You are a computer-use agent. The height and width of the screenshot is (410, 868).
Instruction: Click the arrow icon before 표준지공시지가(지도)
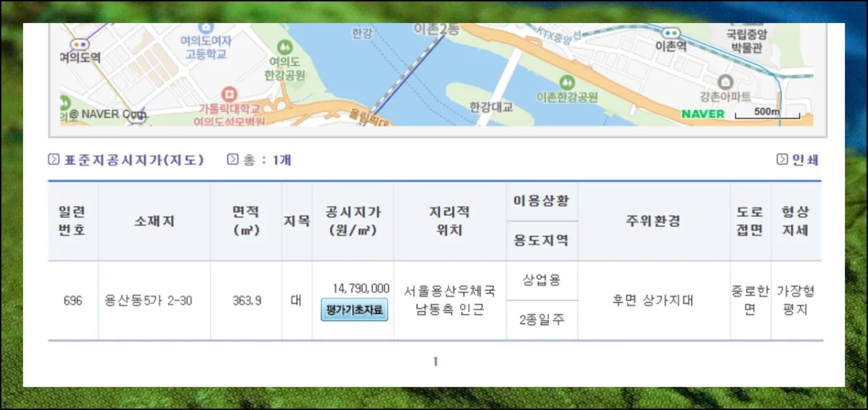(54, 160)
